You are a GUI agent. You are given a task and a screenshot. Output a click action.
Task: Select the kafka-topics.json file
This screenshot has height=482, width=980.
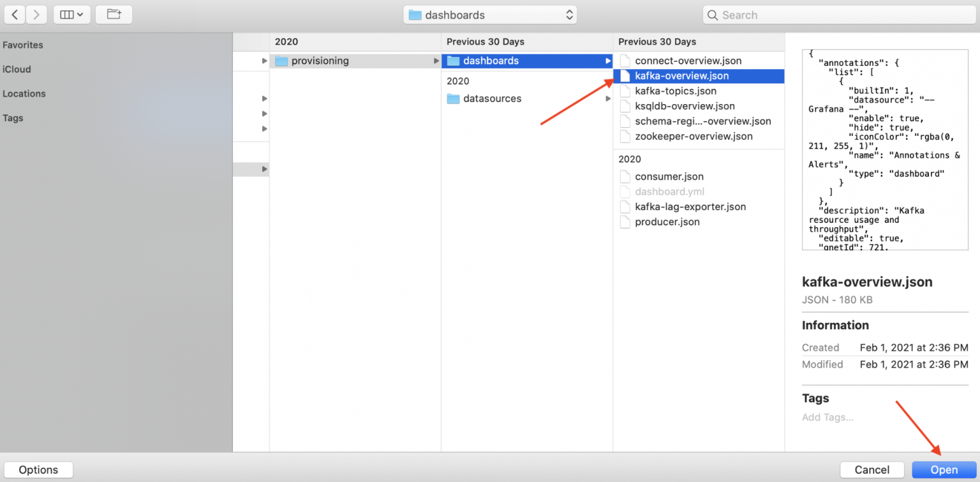(x=675, y=91)
